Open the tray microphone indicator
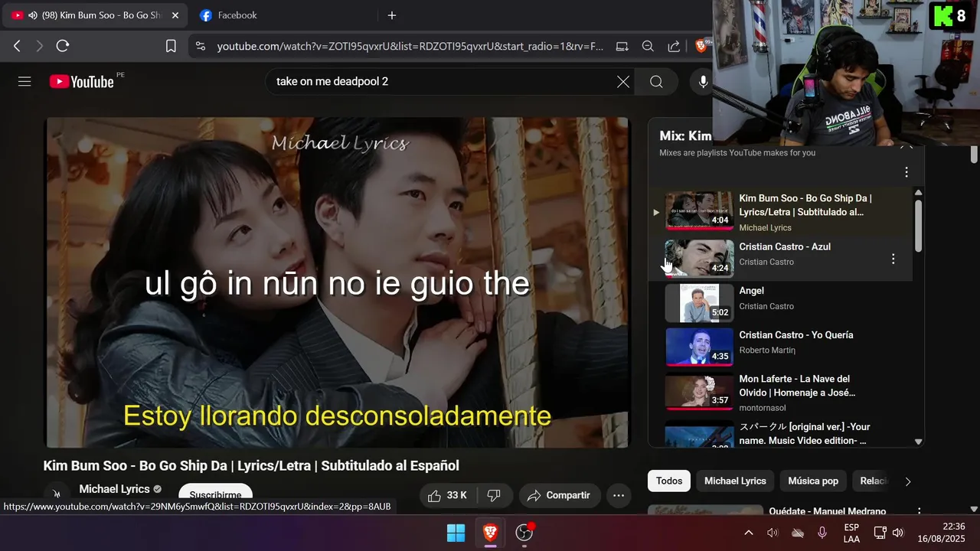The width and height of the screenshot is (980, 551). click(x=822, y=533)
